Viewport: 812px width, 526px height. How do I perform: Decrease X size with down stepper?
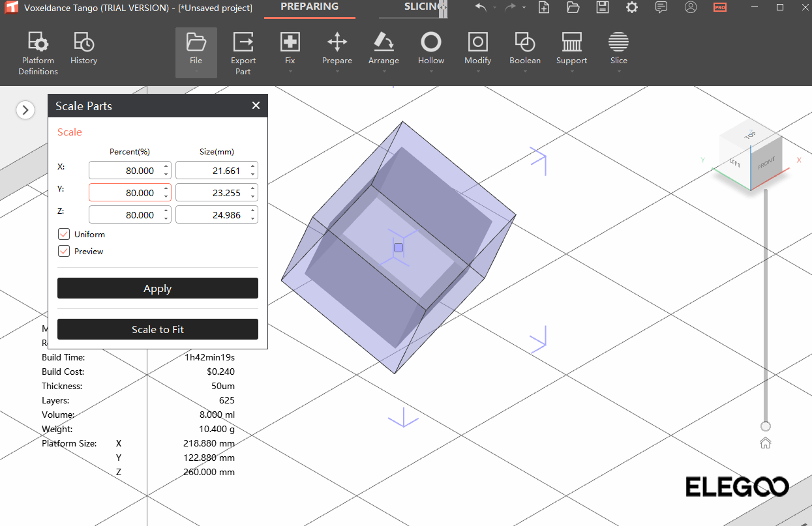[253, 174]
